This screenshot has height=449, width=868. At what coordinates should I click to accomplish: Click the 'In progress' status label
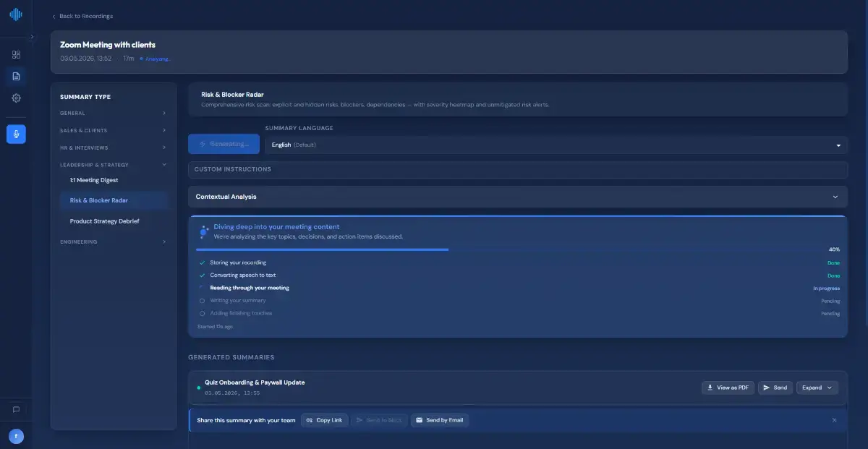(827, 288)
